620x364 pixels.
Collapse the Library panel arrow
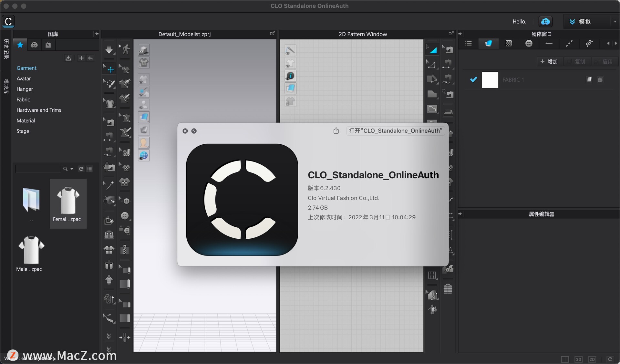click(x=96, y=34)
